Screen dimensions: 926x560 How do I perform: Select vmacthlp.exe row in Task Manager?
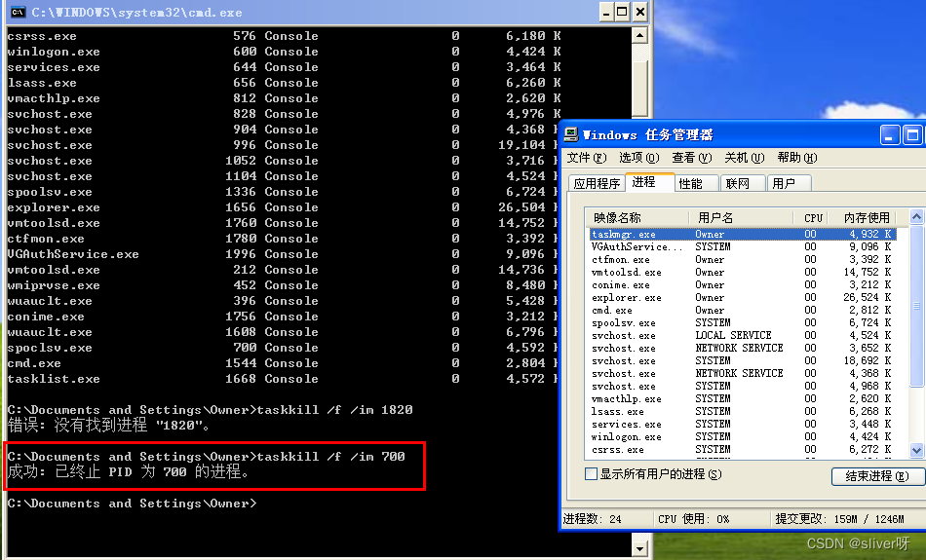tap(743, 399)
